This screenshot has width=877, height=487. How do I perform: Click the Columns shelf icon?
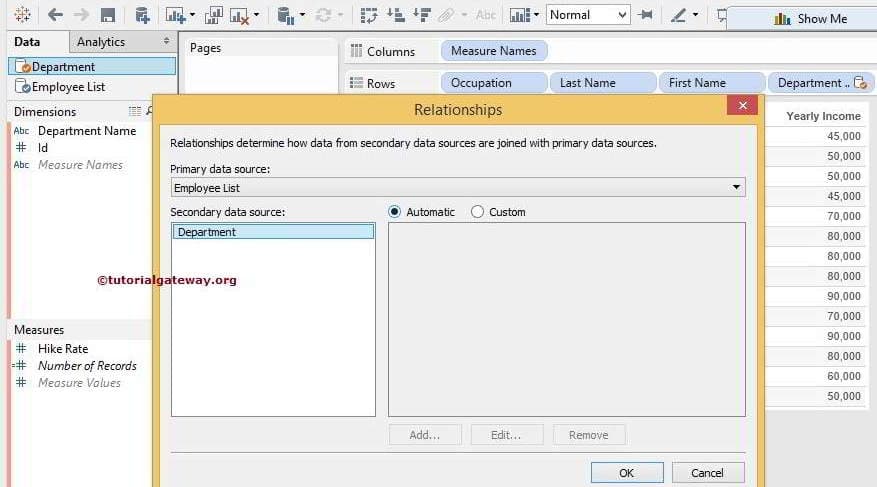tap(356, 51)
